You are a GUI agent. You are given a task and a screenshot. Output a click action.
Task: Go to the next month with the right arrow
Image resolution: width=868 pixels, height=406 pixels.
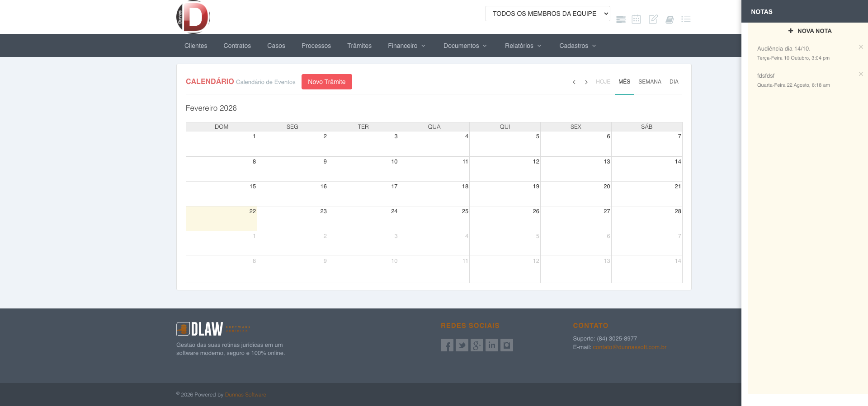[586, 82]
